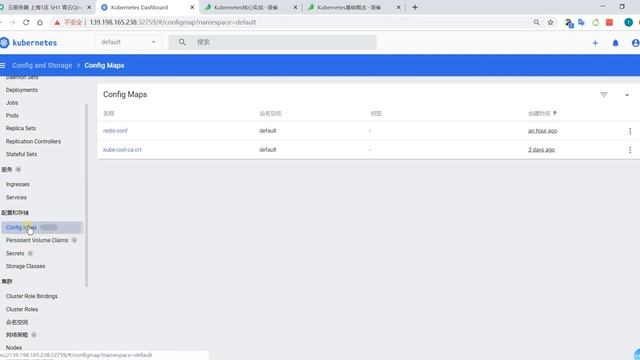Go to Services in sidebar
This screenshot has width=640, height=360.
coord(16,198)
